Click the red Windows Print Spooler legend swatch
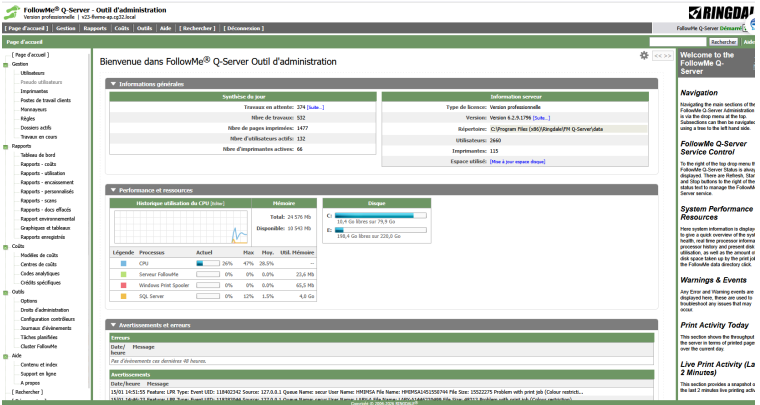760x405 pixels. [x=123, y=285]
